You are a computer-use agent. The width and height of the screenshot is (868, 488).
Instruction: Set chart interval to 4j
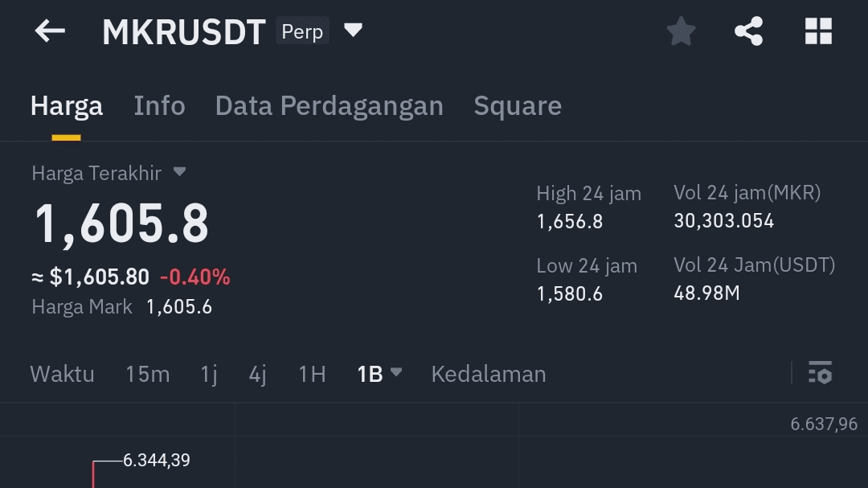pyautogui.click(x=256, y=373)
